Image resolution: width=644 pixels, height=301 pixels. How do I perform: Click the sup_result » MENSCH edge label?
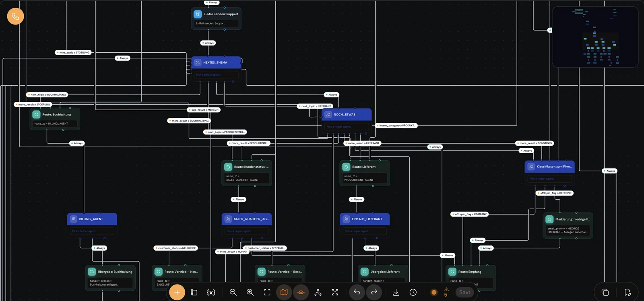tap(204, 110)
